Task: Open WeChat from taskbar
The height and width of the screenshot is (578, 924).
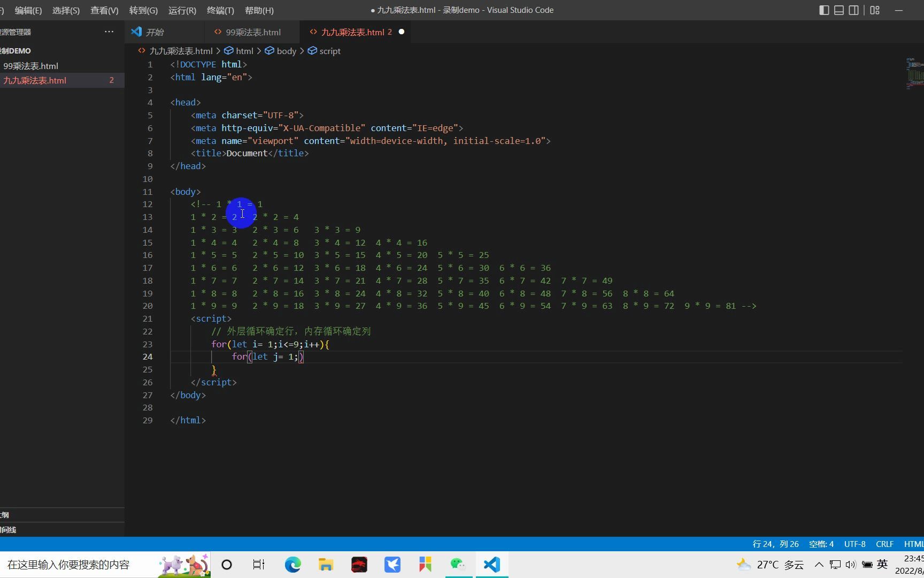Action: tap(458, 565)
